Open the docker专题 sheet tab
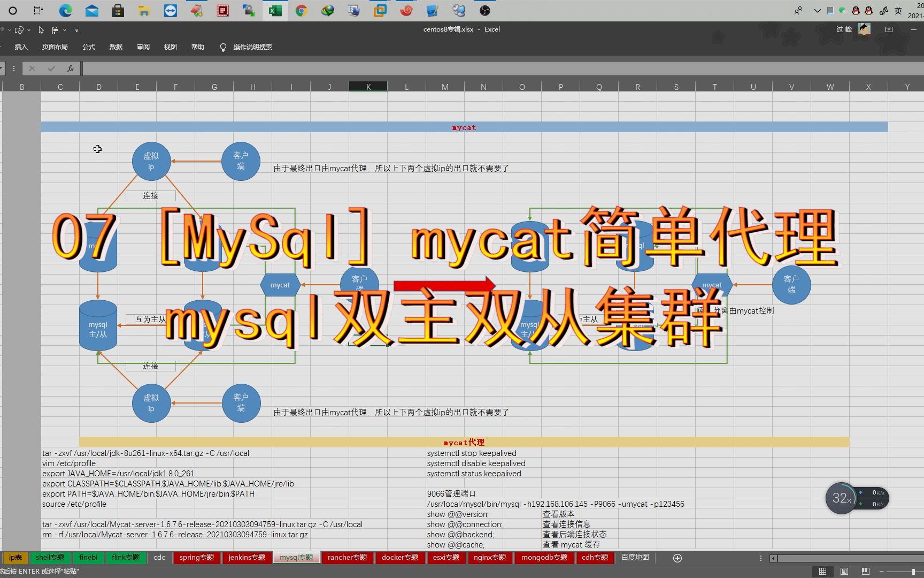 click(399, 558)
